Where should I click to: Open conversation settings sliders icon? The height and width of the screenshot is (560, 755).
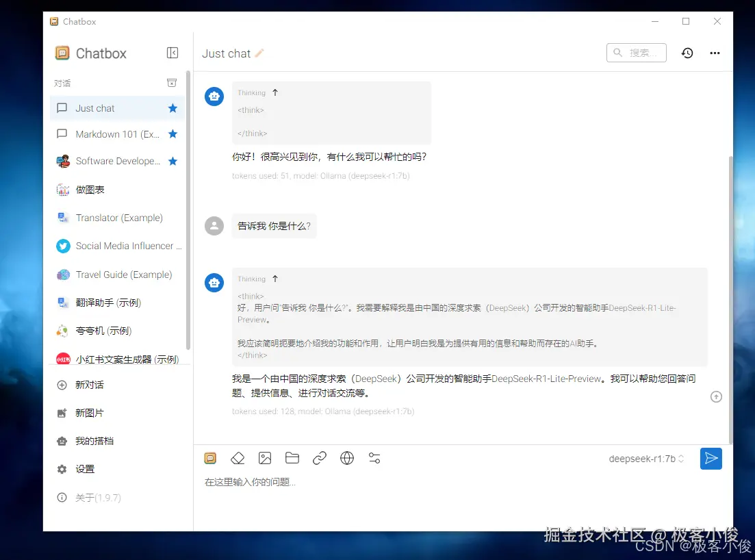pos(374,458)
